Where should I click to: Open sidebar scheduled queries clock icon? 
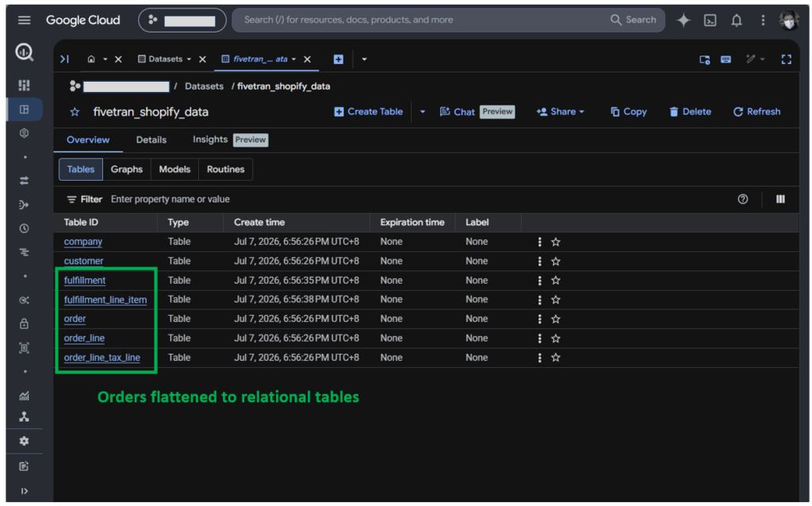[24, 228]
